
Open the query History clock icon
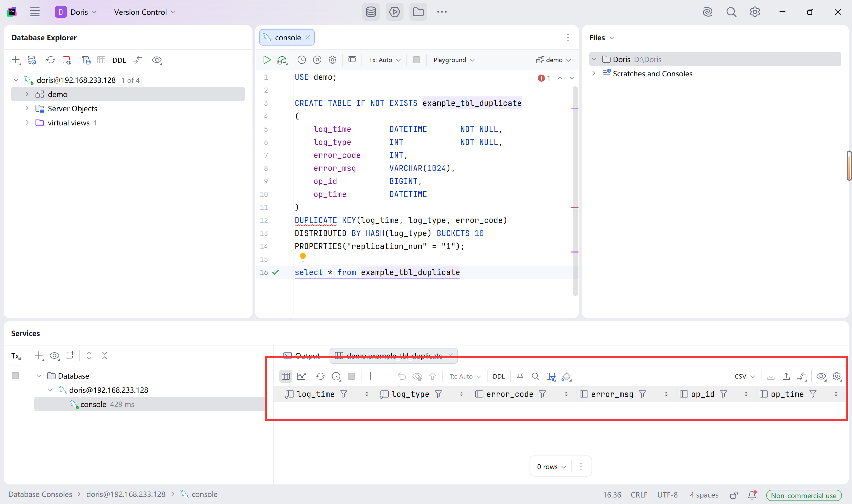pyautogui.click(x=301, y=60)
